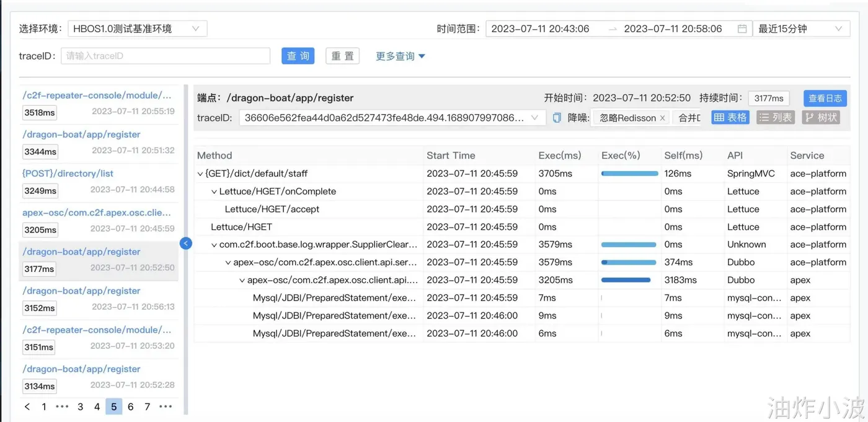
Task: Click the 查看日志 view logs button
Action: click(x=825, y=98)
